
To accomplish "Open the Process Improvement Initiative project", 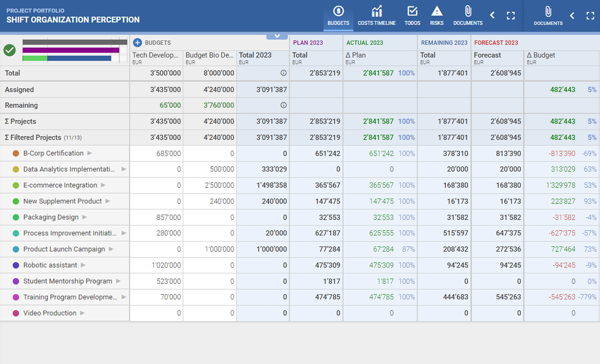I will coord(70,233).
